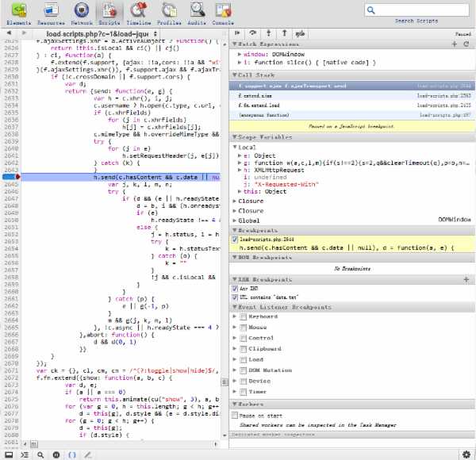Uncheck the Any XHR breakpoint

235,289
